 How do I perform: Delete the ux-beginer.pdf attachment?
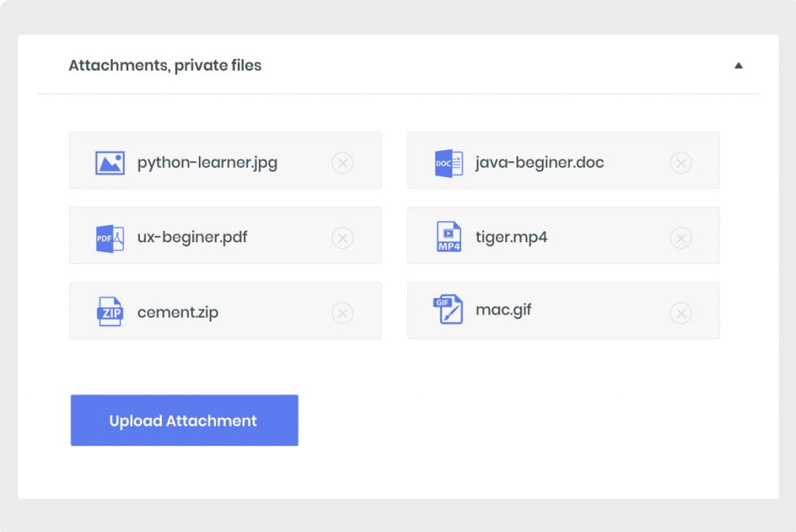[x=342, y=238]
